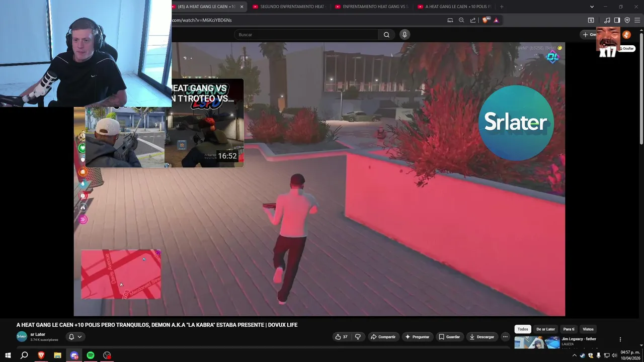This screenshot has height=362, width=644.
Task: Open Windows Security tray icon
Action: tap(590, 355)
